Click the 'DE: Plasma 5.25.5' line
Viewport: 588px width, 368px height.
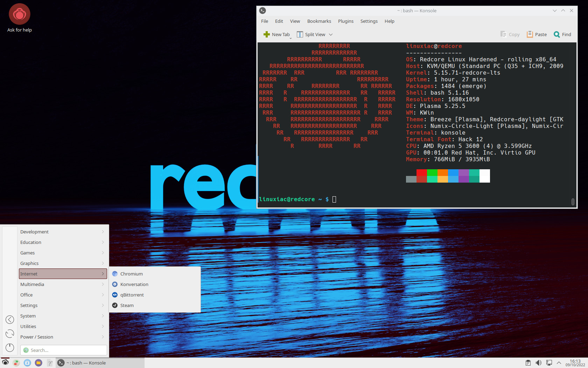[x=435, y=106]
